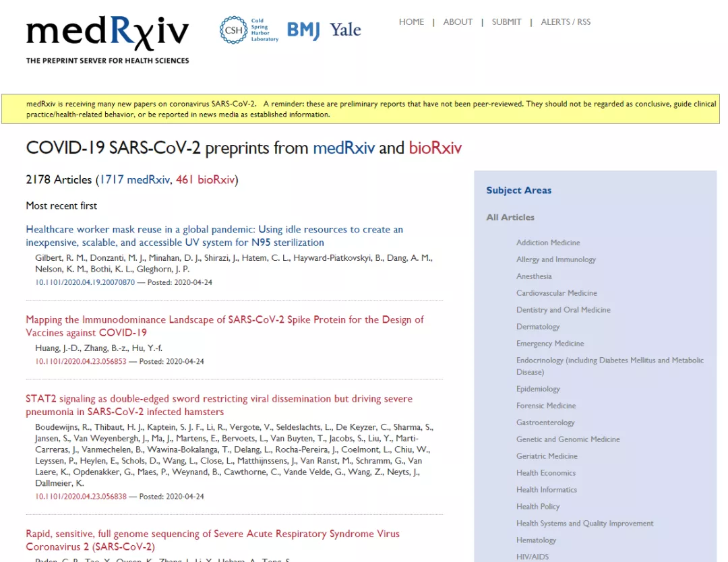Select Health Informatics subject area
This screenshot has height=562, width=728.
click(x=547, y=490)
